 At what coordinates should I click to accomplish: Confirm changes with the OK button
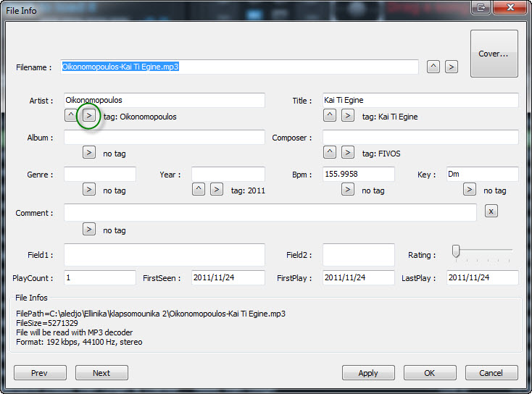430,373
